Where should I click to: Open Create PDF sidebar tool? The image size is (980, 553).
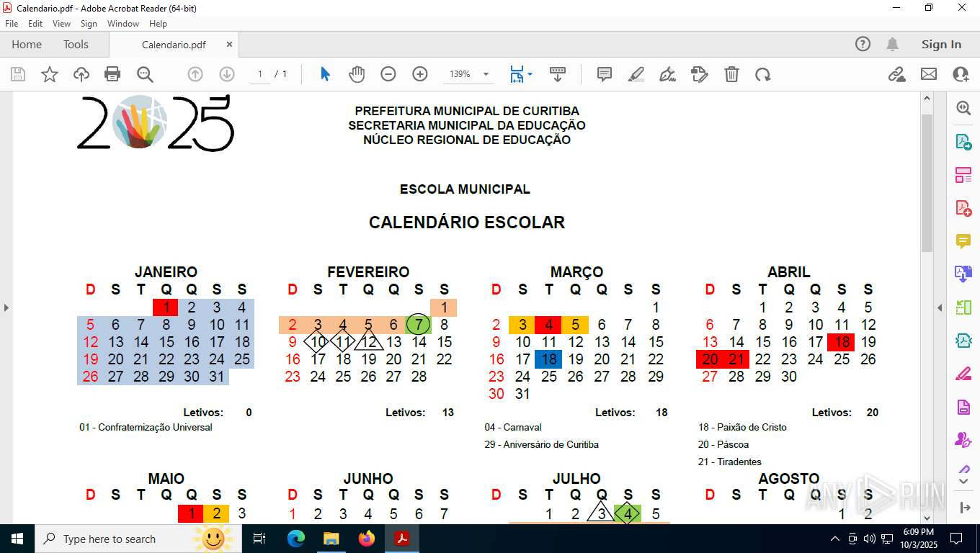click(x=963, y=208)
